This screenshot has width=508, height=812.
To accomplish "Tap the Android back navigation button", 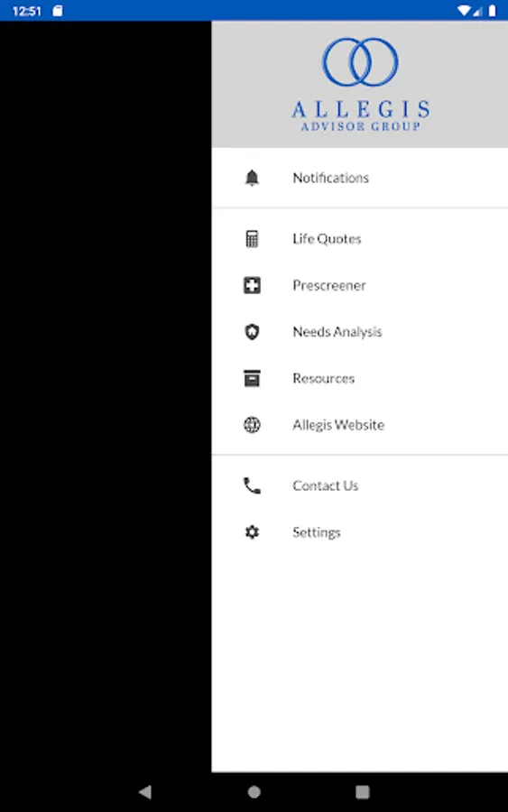I will pos(145,791).
